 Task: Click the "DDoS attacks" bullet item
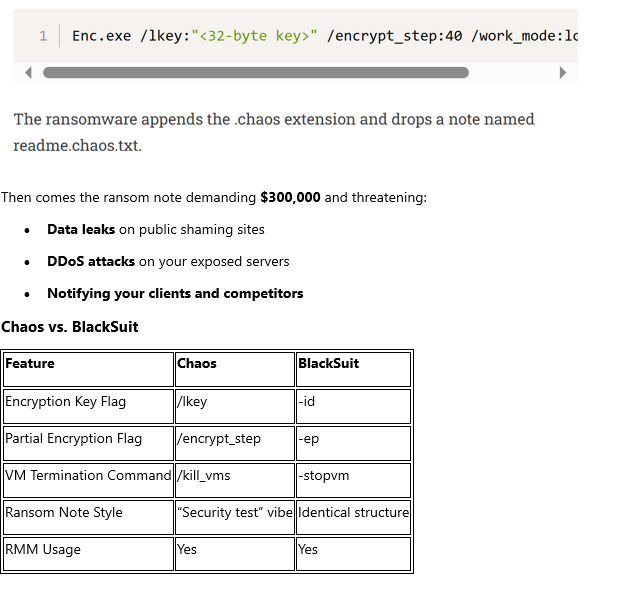168,261
